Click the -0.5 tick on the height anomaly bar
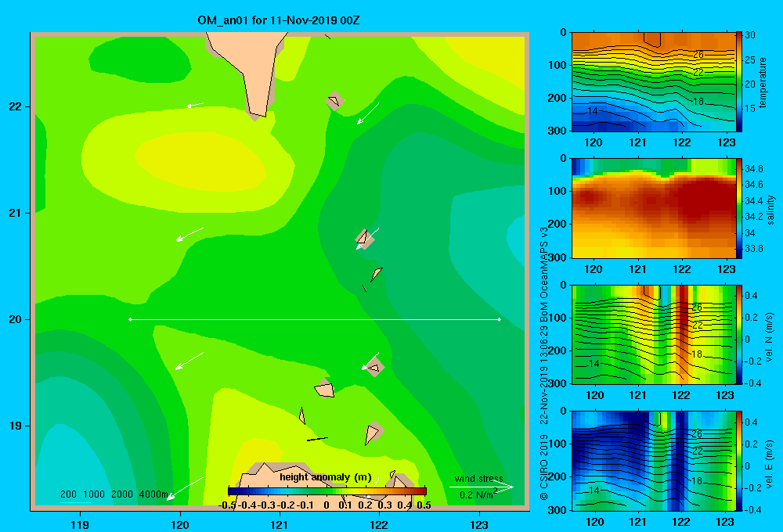Viewport: 783px width, 532px height. [x=227, y=505]
